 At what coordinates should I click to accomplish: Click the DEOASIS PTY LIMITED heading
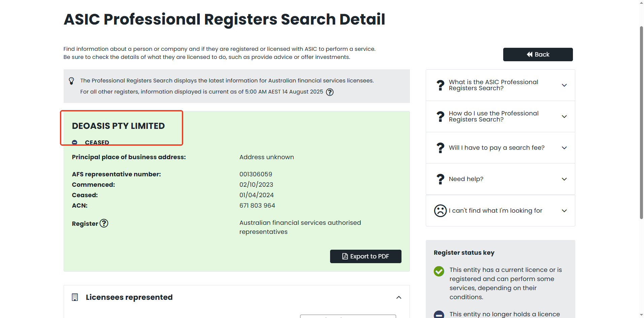(118, 126)
